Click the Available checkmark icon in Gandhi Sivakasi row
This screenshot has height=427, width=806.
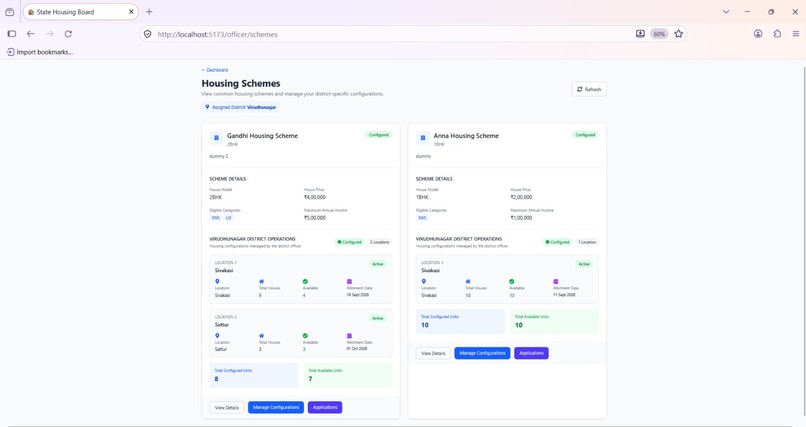[305, 282]
